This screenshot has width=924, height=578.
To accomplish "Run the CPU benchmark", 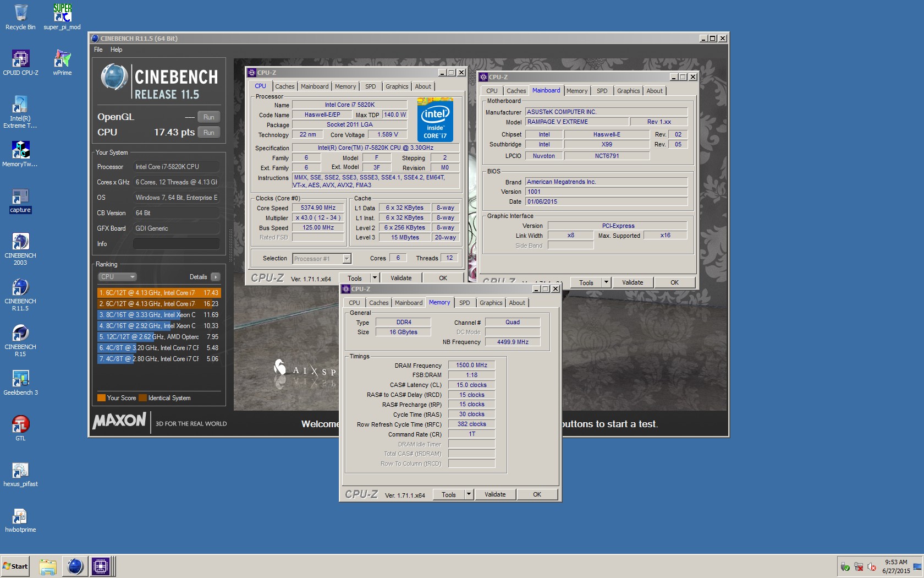I will [x=209, y=132].
